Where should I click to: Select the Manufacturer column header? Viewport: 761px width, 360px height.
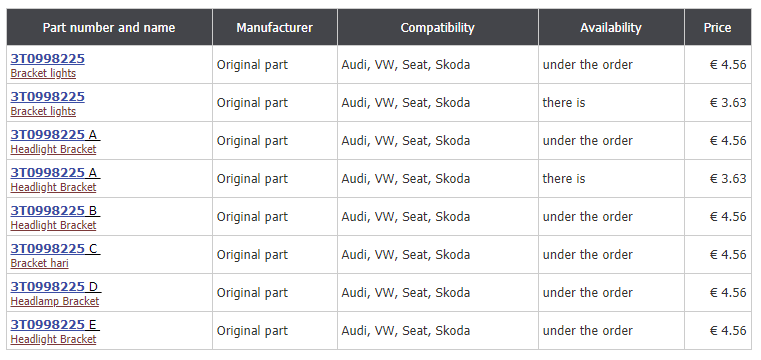pos(275,27)
